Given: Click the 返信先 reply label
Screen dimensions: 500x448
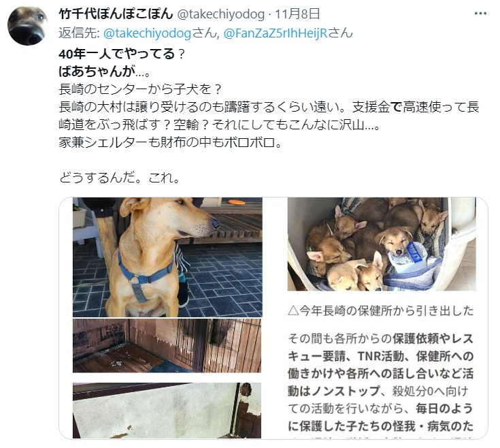Looking at the screenshot, I should [80, 33].
